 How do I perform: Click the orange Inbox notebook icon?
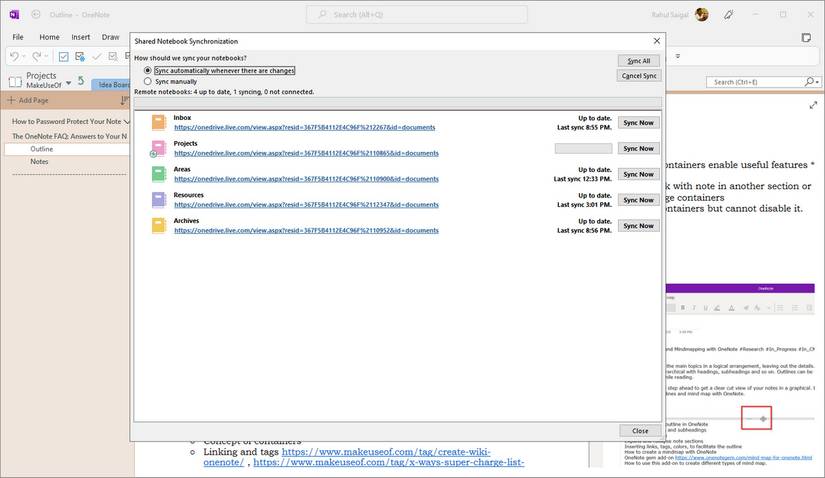pyautogui.click(x=159, y=122)
